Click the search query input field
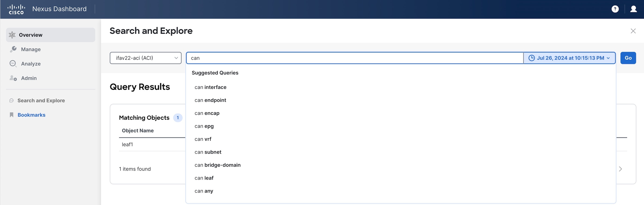Viewport: 644px width, 205px height. [x=355, y=58]
